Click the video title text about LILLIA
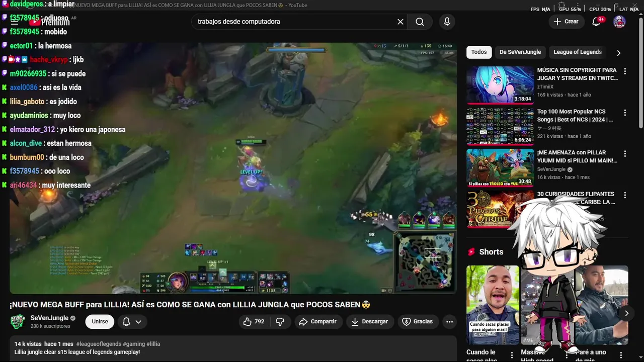Image resolution: width=644 pixels, height=362 pixels. 190,305
